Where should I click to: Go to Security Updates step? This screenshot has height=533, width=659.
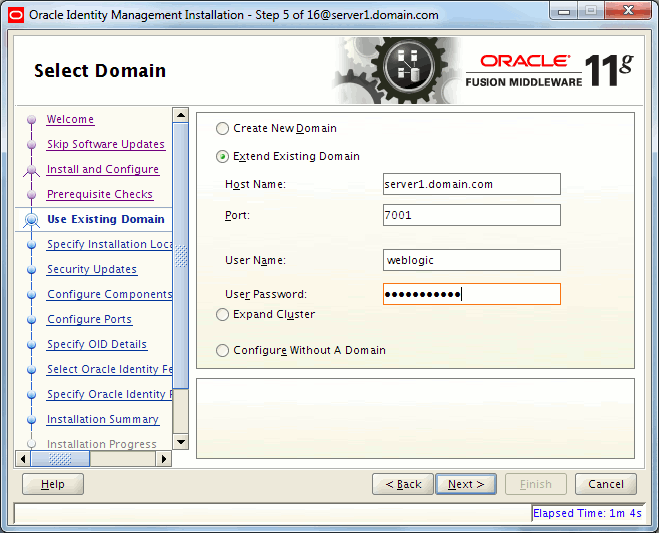tap(92, 269)
